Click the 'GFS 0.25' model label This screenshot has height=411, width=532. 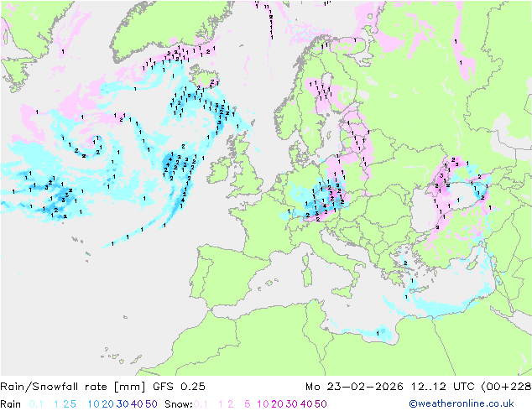tap(179, 387)
